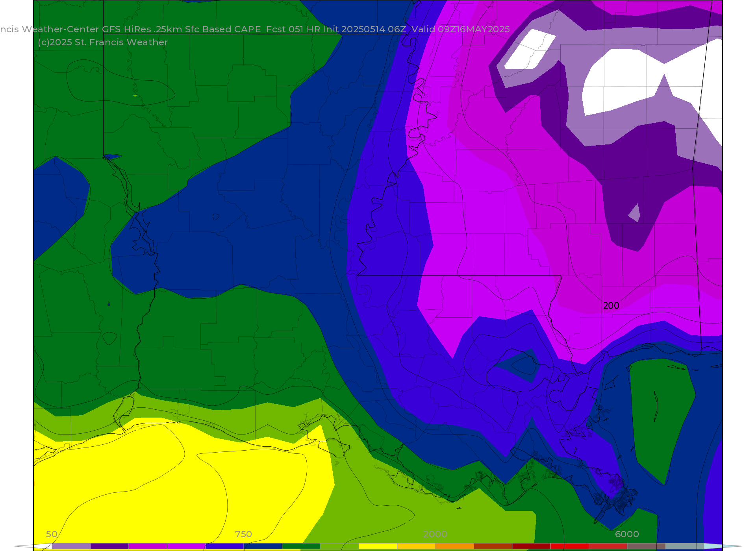Click the 200 contour label on map
The image size is (756, 551).
point(611,306)
